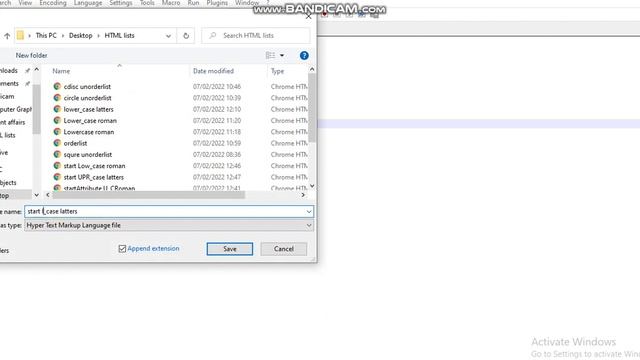Click the horizontal scroll right arrow
Screen dimensions: 640x360
[x=303, y=195]
